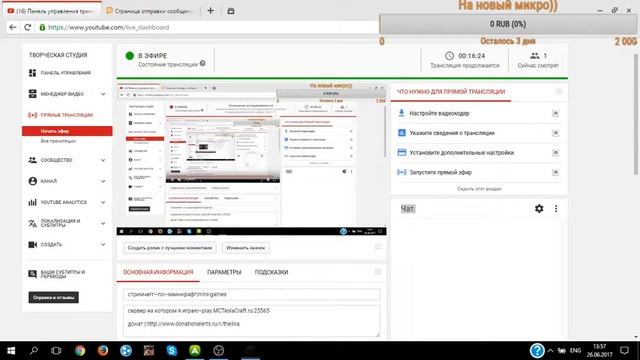This screenshot has height=360, width=640.
Task: Expand the YouTube Analytics section chevron
Action: pyautogui.click(x=103, y=202)
